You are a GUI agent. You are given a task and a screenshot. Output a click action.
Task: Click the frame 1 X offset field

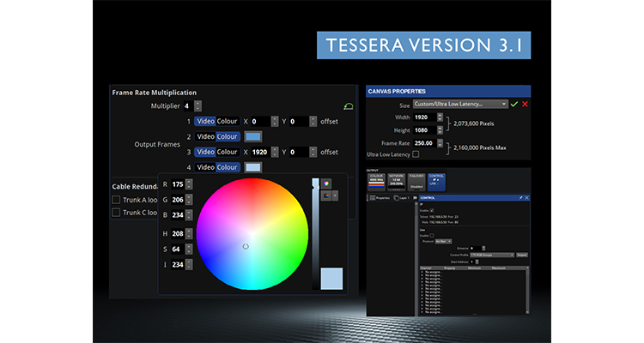(x=261, y=122)
